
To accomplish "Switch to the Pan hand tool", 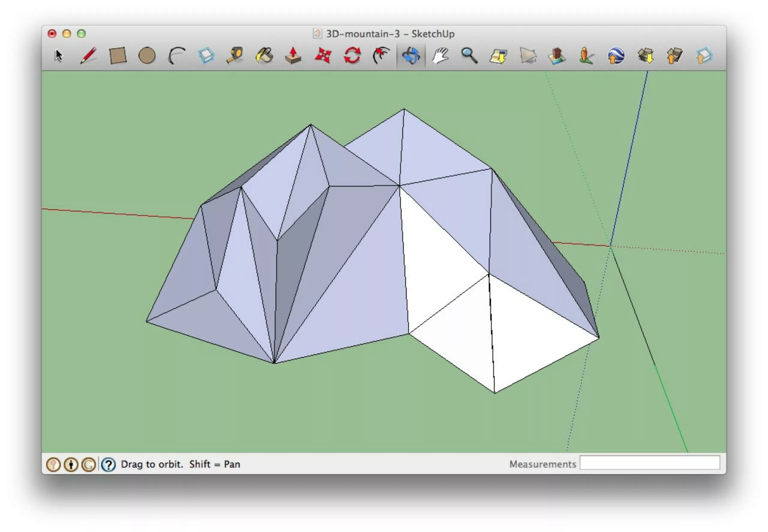I will [x=440, y=55].
